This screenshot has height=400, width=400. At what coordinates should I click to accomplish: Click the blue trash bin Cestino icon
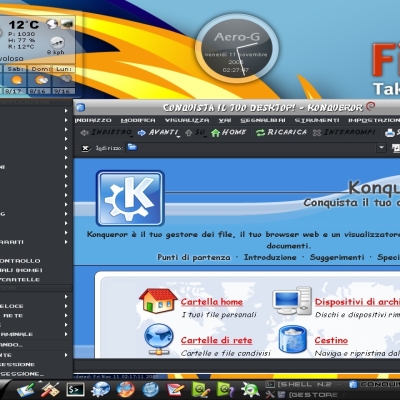pyautogui.click(x=292, y=340)
